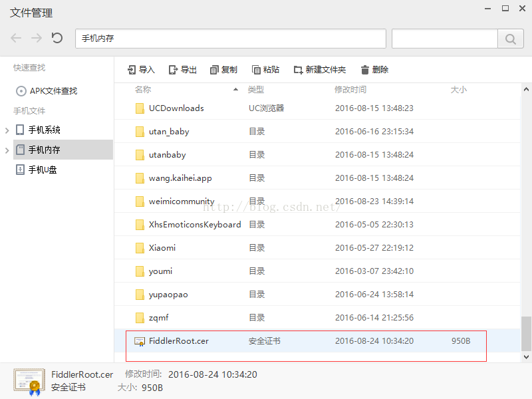This screenshot has width=532, height=399.
Task: Click the folder icon of utan_baby
Action: pos(140,132)
